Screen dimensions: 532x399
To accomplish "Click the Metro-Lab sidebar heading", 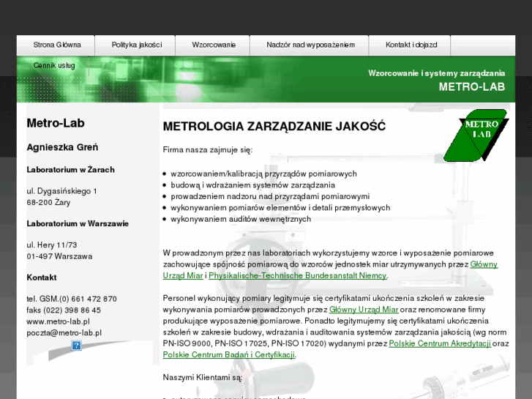I will pos(56,123).
